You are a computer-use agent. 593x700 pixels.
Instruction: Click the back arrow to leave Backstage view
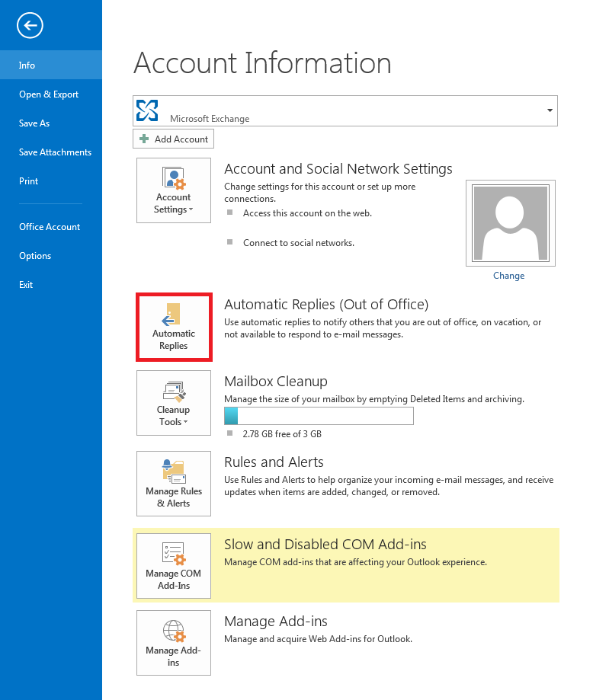click(30, 25)
